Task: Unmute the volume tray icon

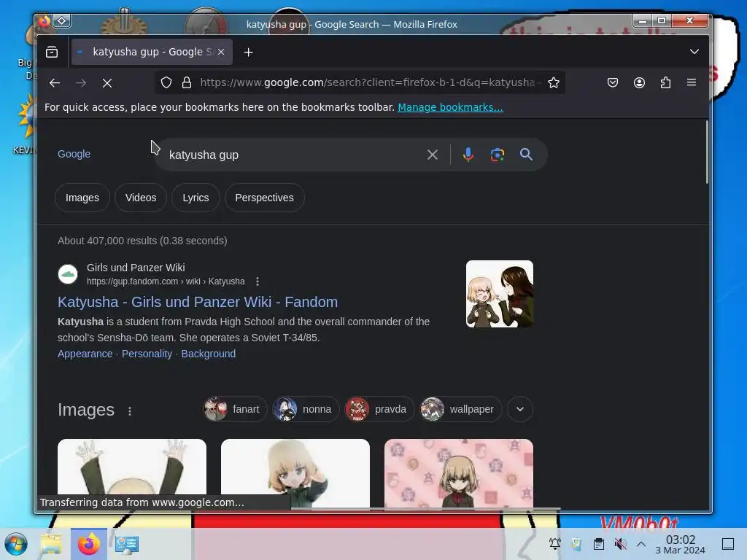Action: [x=620, y=543]
